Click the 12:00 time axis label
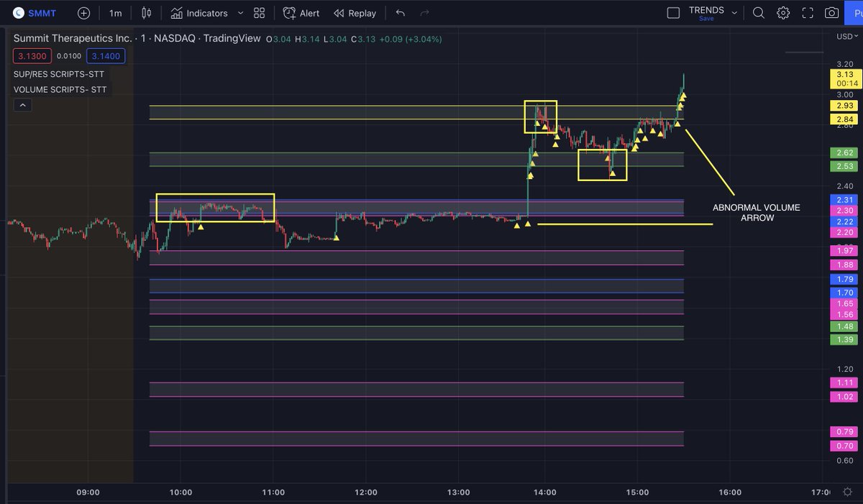This screenshot has height=504, width=863. 366,492
